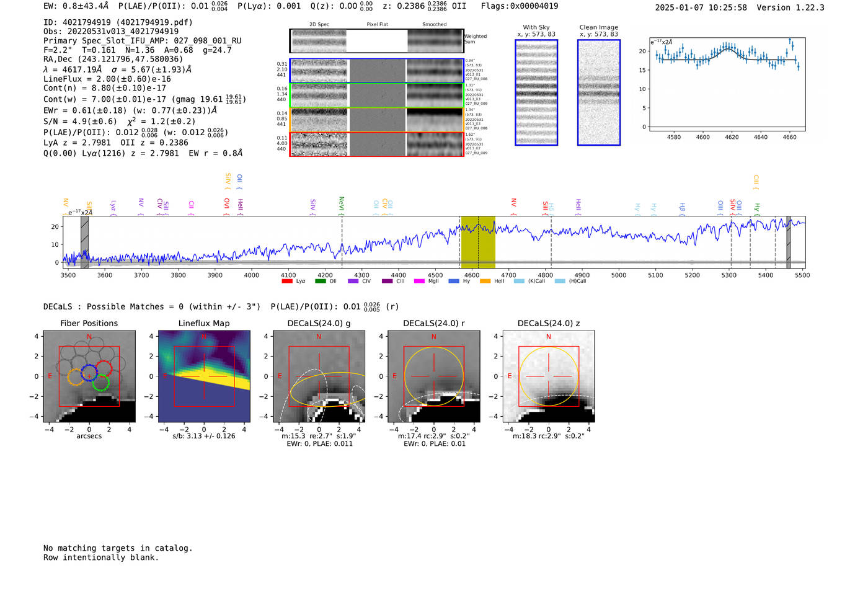The image size is (868, 591).
Task: Click the EW: 0.8±43.4Å header value
Action: point(76,6)
